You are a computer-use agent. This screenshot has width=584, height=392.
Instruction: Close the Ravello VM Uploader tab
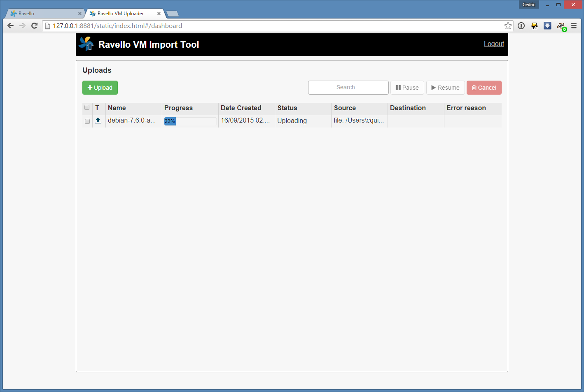pos(159,14)
